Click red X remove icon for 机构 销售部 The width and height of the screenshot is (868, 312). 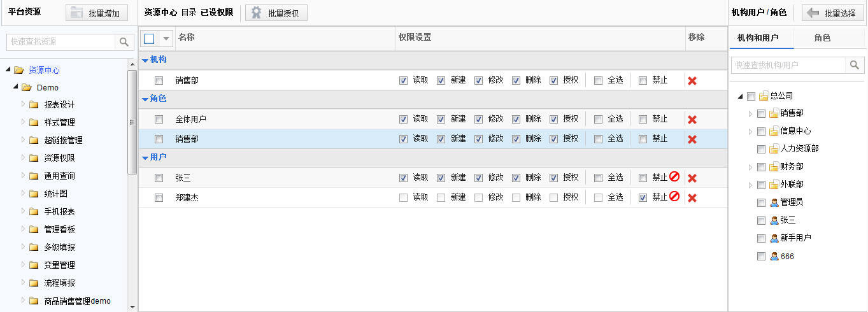pos(692,81)
